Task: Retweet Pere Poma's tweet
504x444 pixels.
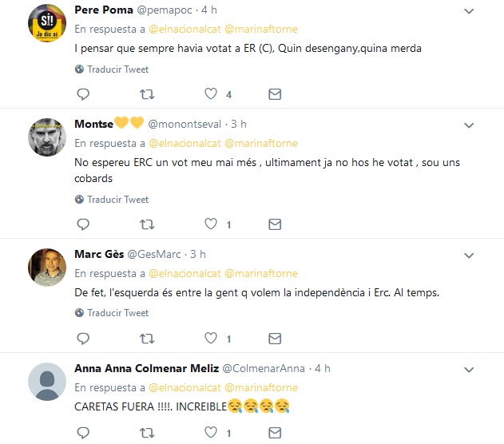Action: coord(147,94)
